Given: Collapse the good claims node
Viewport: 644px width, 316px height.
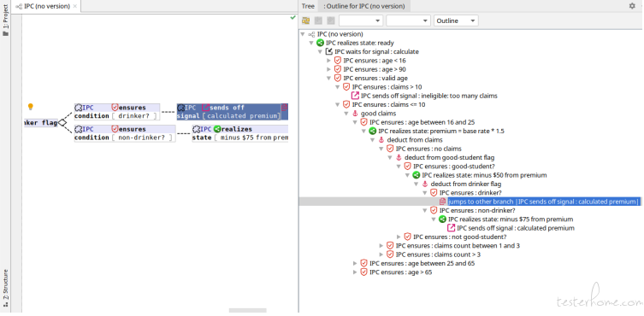Looking at the screenshot, I should coord(346,114).
